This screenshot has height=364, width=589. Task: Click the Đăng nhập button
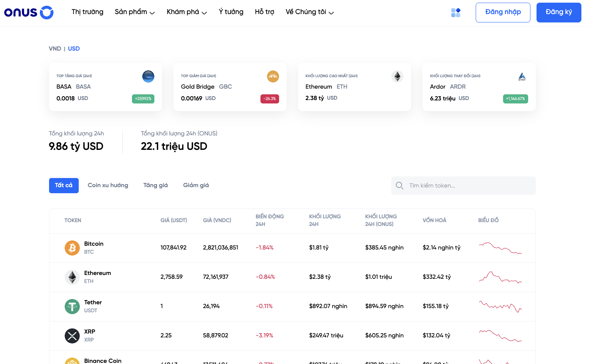(503, 13)
